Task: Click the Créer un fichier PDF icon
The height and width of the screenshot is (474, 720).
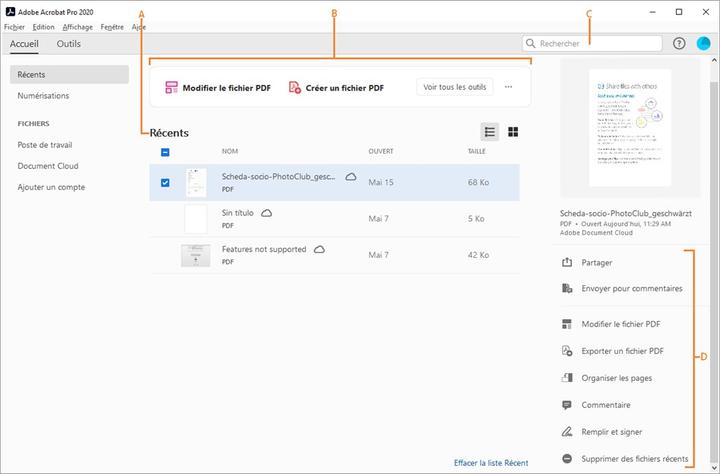Action: (x=294, y=87)
